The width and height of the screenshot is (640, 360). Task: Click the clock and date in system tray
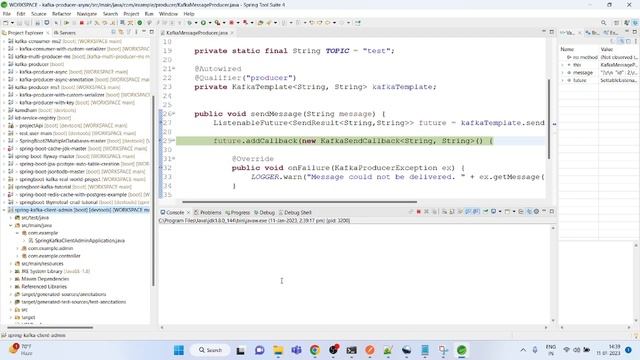[x=608, y=350]
